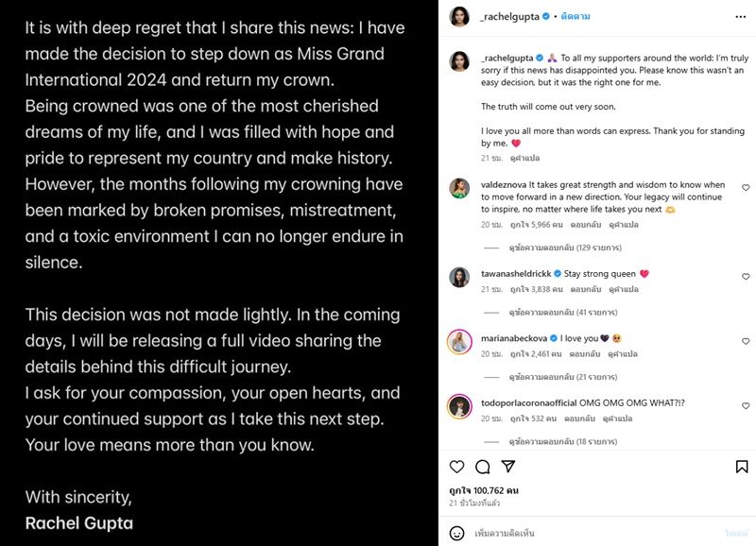
Task: Like the valdeznova comment
Action: (x=746, y=186)
